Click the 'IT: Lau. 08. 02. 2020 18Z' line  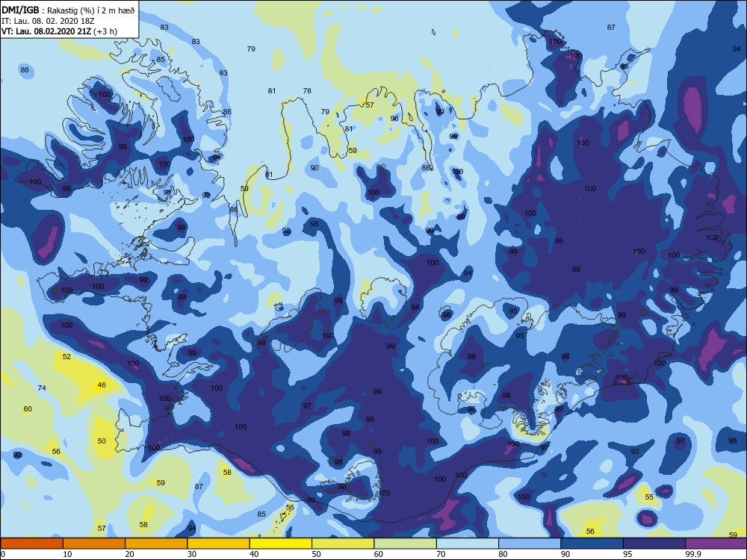(48, 21)
